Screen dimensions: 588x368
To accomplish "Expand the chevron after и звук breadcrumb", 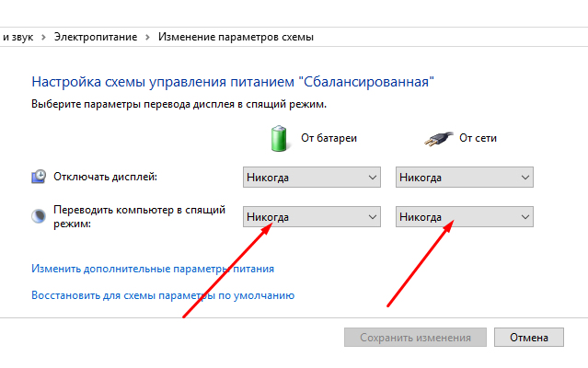I will point(43,37).
